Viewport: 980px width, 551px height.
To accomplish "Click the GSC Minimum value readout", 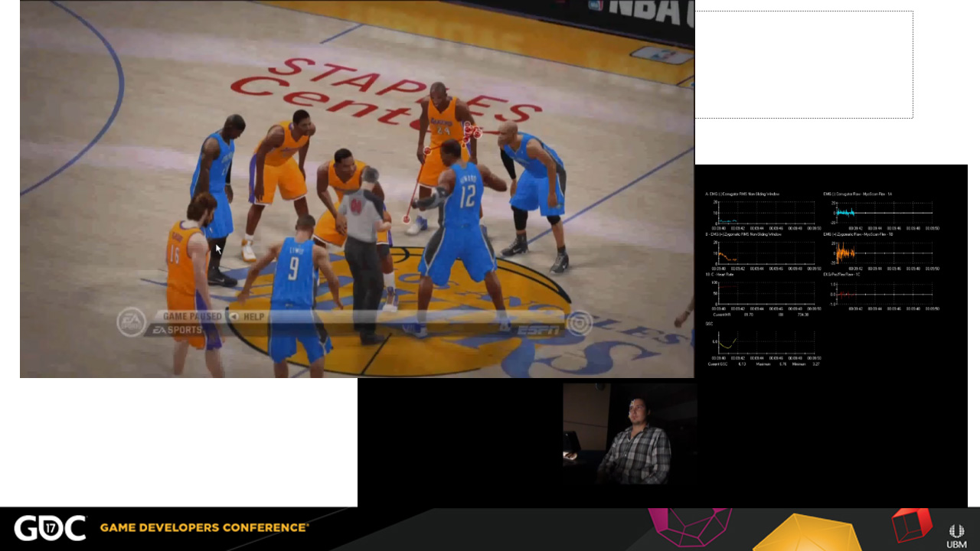I will [806, 364].
